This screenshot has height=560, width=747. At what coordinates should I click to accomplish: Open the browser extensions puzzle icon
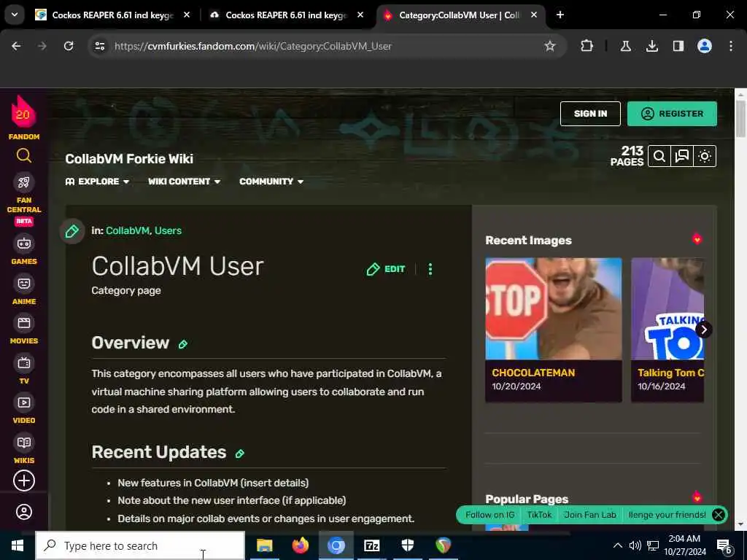click(587, 46)
